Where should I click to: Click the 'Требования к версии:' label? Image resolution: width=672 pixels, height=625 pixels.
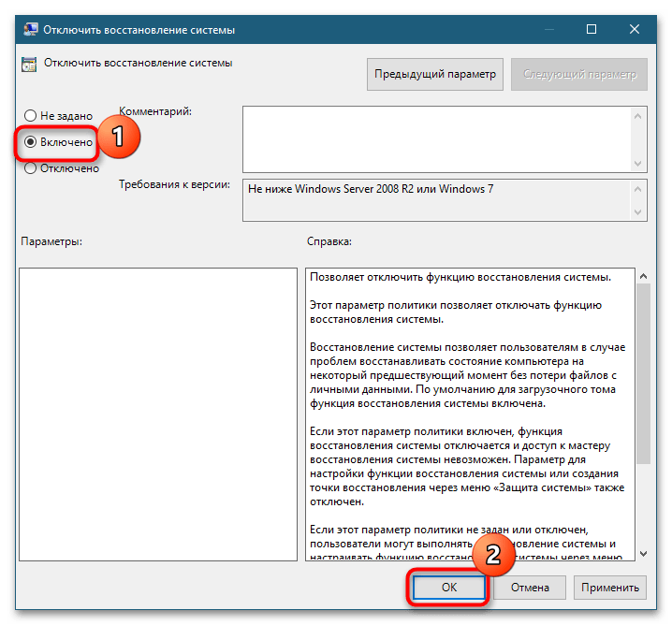(x=174, y=184)
